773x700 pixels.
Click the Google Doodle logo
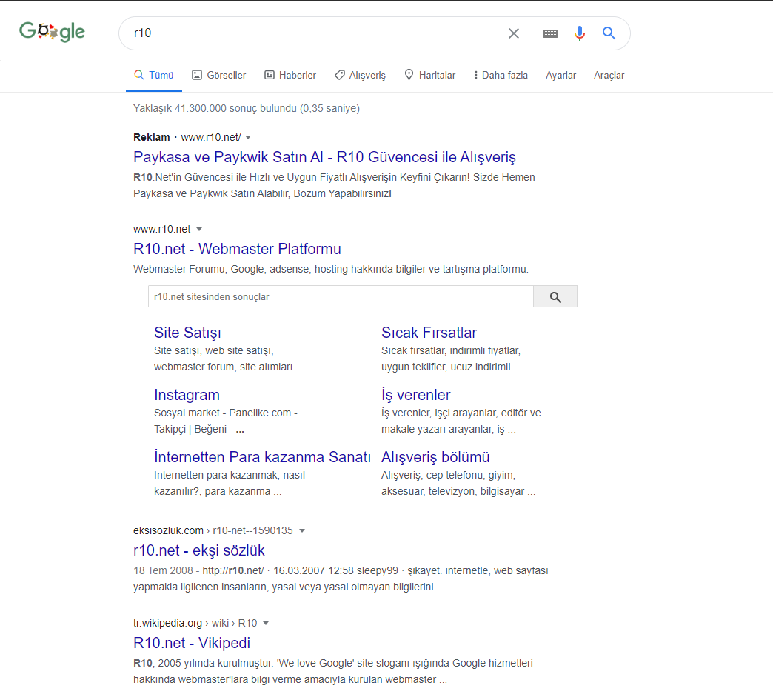tap(53, 32)
